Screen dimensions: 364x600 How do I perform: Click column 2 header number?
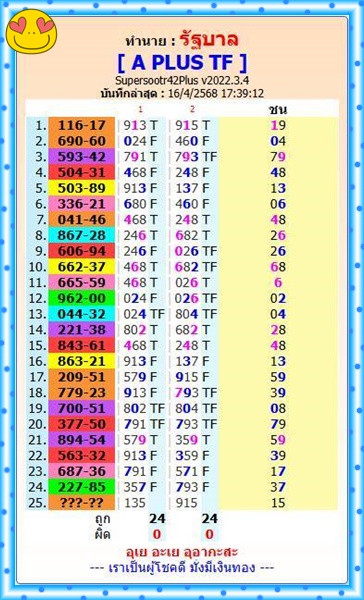click(x=192, y=109)
